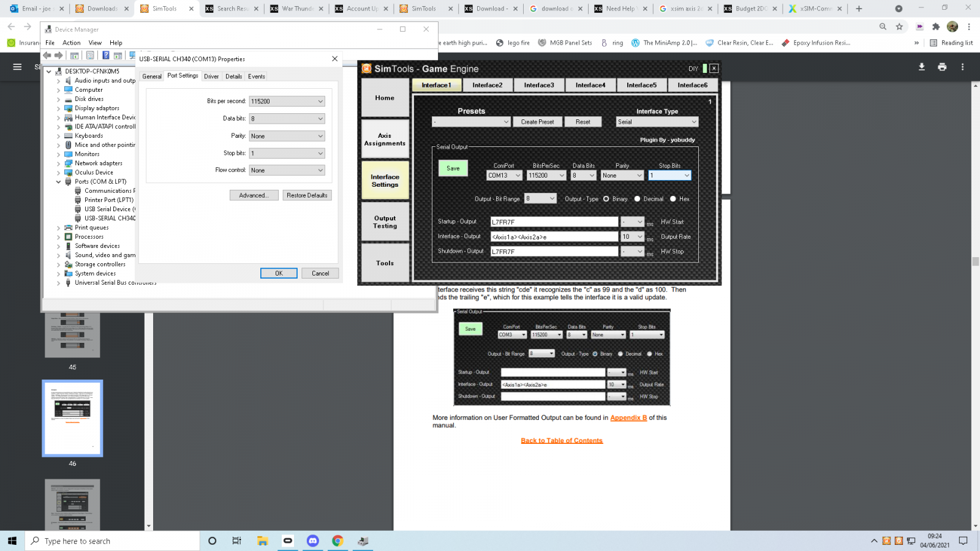Click the Create Preset button

[537, 122]
